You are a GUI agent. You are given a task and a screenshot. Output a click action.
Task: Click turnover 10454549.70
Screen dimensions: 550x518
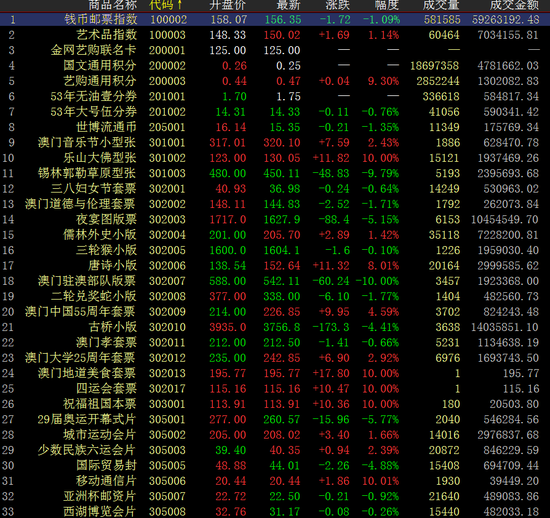pyautogui.click(x=505, y=220)
